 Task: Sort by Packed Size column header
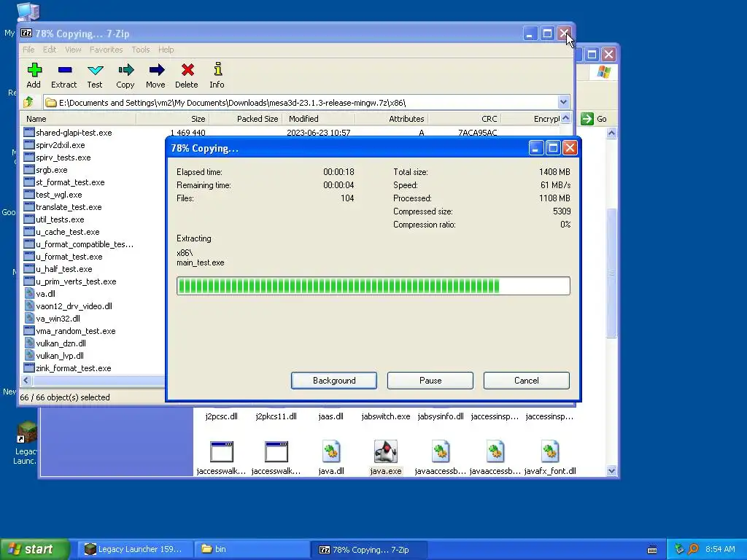pos(246,119)
